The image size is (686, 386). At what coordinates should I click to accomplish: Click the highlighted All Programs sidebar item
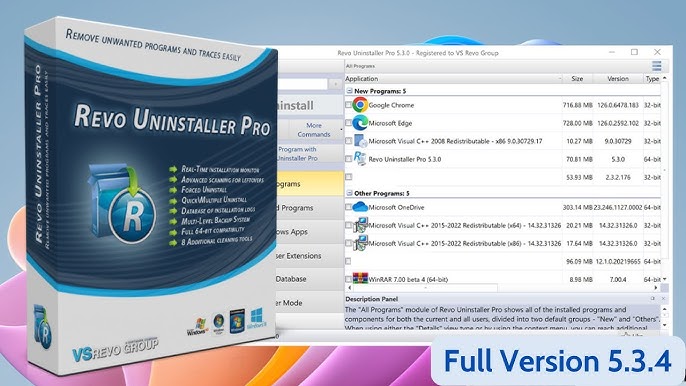coord(310,184)
